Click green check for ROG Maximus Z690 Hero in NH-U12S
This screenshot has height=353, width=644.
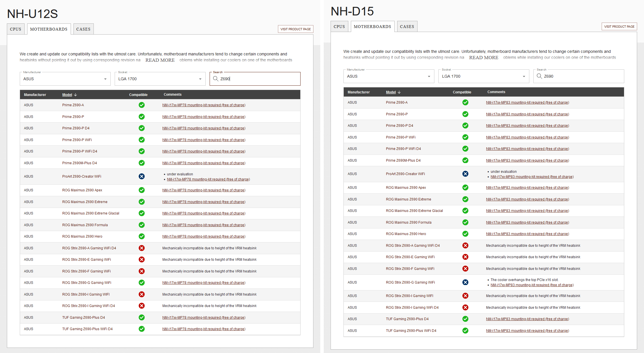click(142, 236)
